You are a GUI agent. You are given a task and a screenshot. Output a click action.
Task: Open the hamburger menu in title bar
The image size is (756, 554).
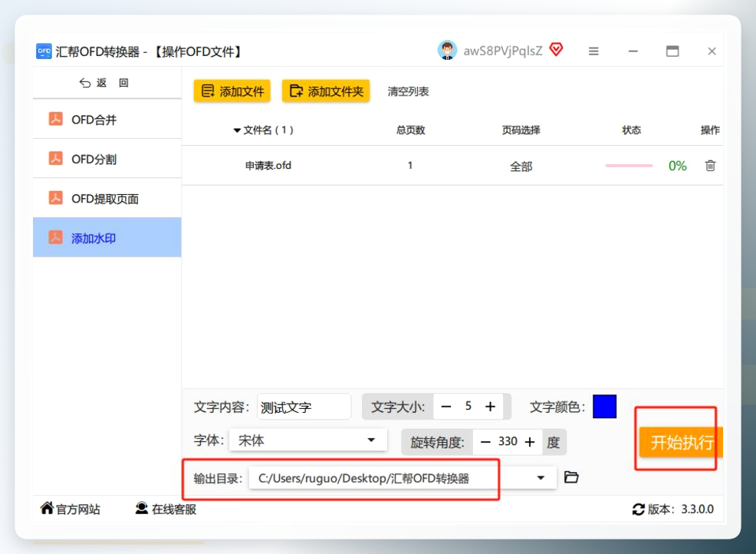pyautogui.click(x=593, y=51)
